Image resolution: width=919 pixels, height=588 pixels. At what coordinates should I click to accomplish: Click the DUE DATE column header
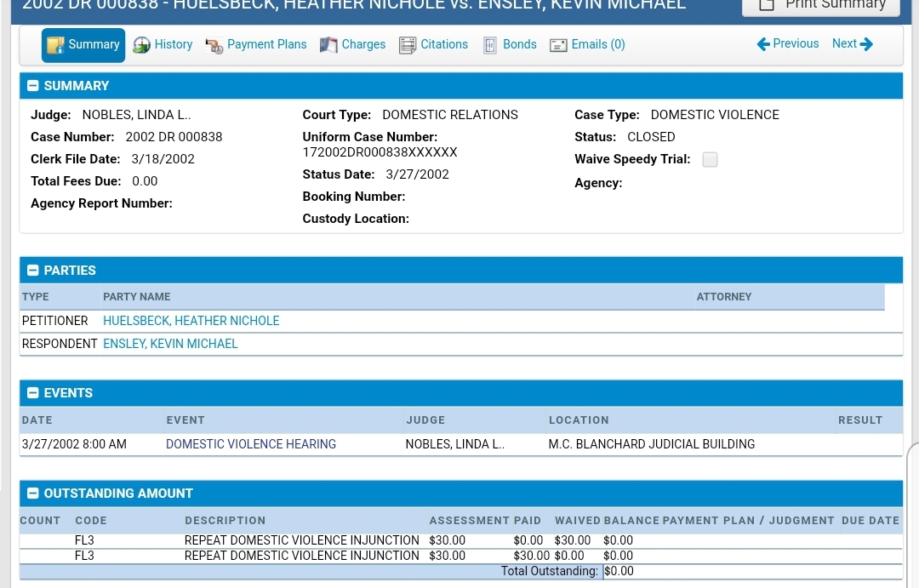click(x=870, y=520)
